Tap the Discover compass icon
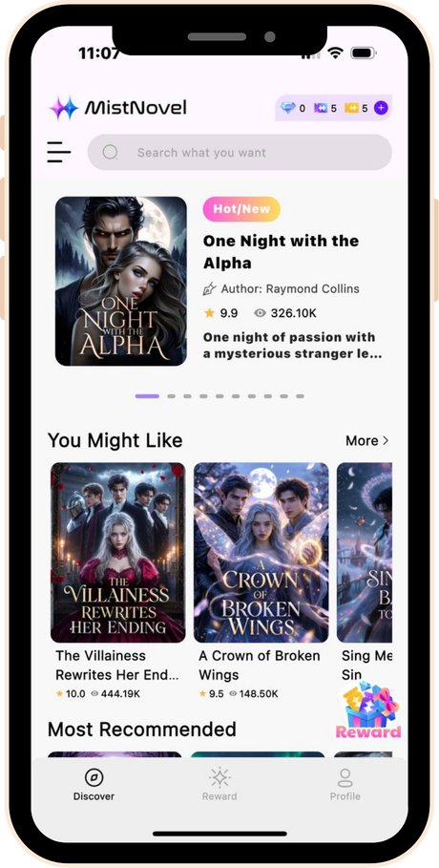This screenshot has width=439, height=868. pos(94,777)
